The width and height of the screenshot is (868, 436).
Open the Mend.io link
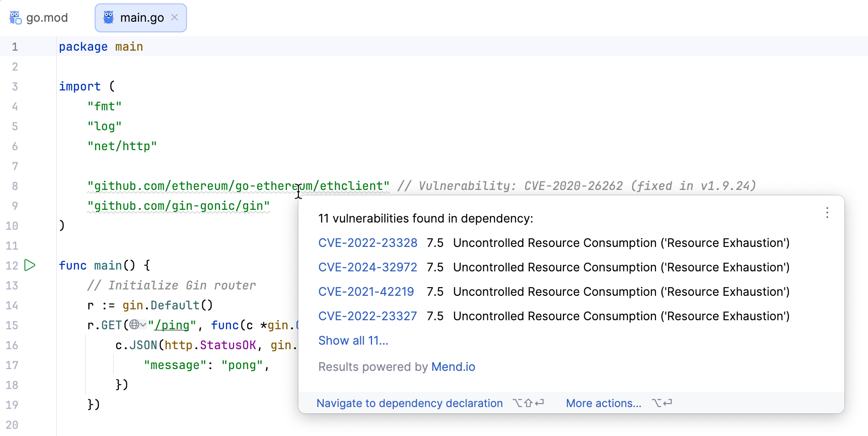click(x=453, y=366)
